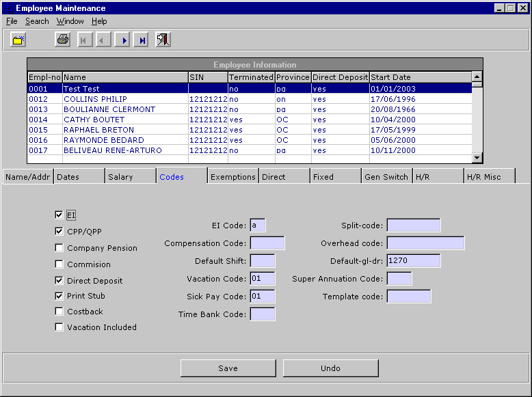
Task: Click the exit door toolbar icon
Action: [x=163, y=40]
